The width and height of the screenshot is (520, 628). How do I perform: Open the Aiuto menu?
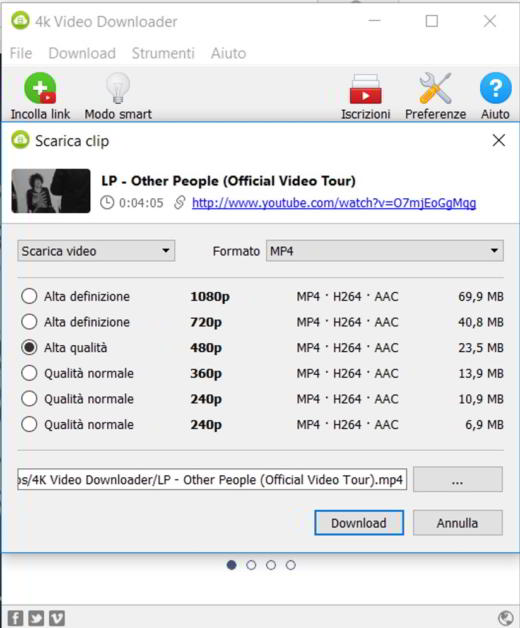pyautogui.click(x=228, y=53)
